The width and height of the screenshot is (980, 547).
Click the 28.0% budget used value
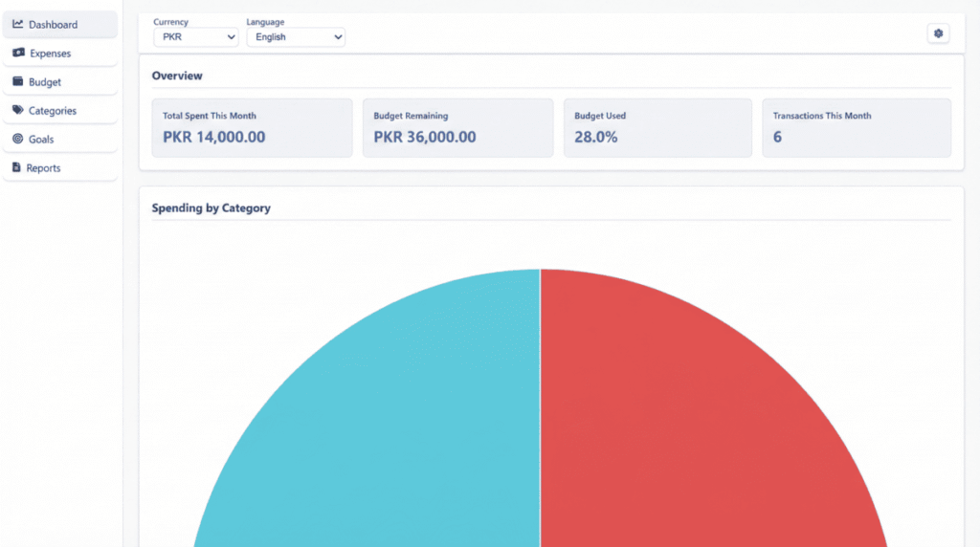pos(595,137)
